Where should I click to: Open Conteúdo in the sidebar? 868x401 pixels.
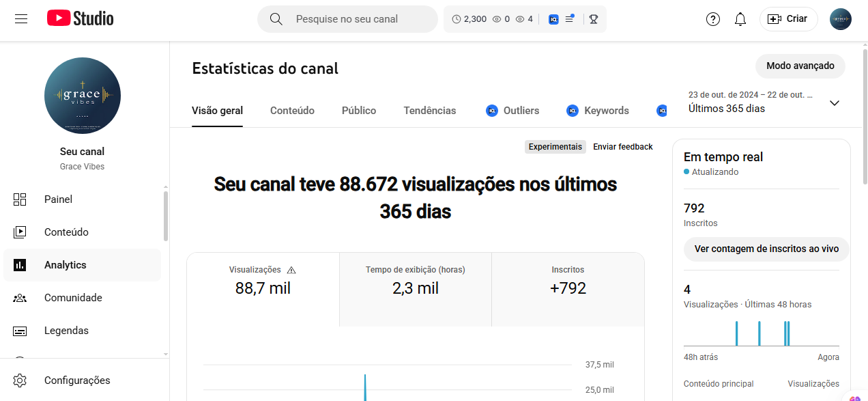click(x=83, y=232)
